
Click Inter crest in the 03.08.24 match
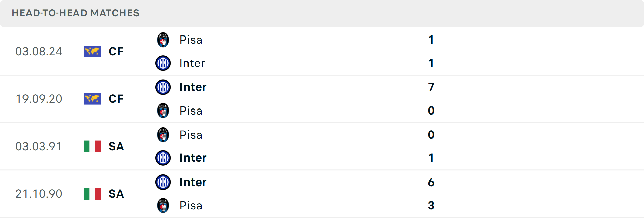pyautogui.click(x=163, y=63)
